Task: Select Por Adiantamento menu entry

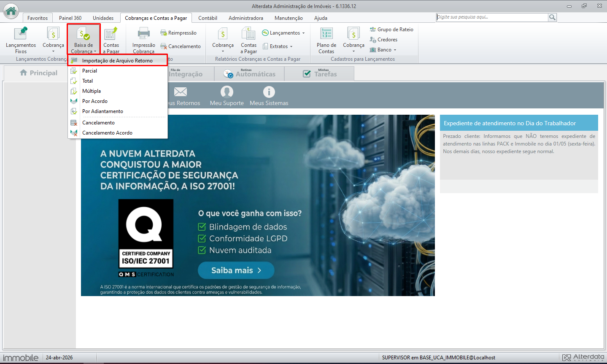Action: pyautogui.click(x=118, y=111)
